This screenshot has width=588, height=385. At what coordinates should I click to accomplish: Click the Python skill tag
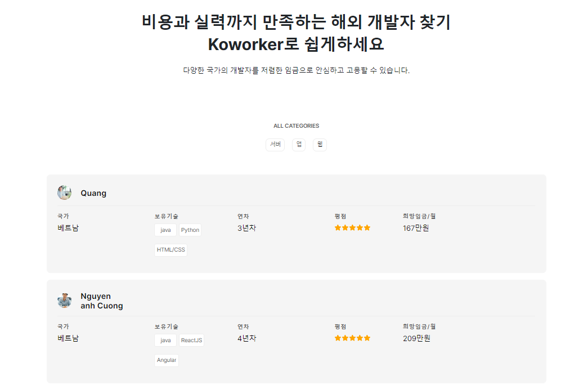pyautogui.click(x=190, y=230)
